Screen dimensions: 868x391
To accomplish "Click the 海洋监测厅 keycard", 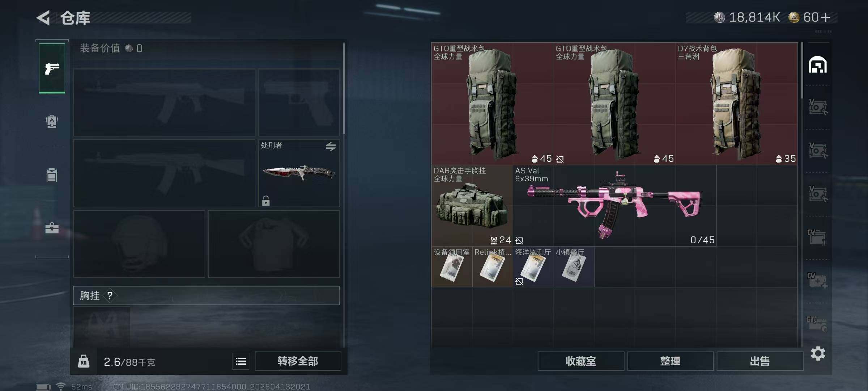I will [x=533, y=267].
